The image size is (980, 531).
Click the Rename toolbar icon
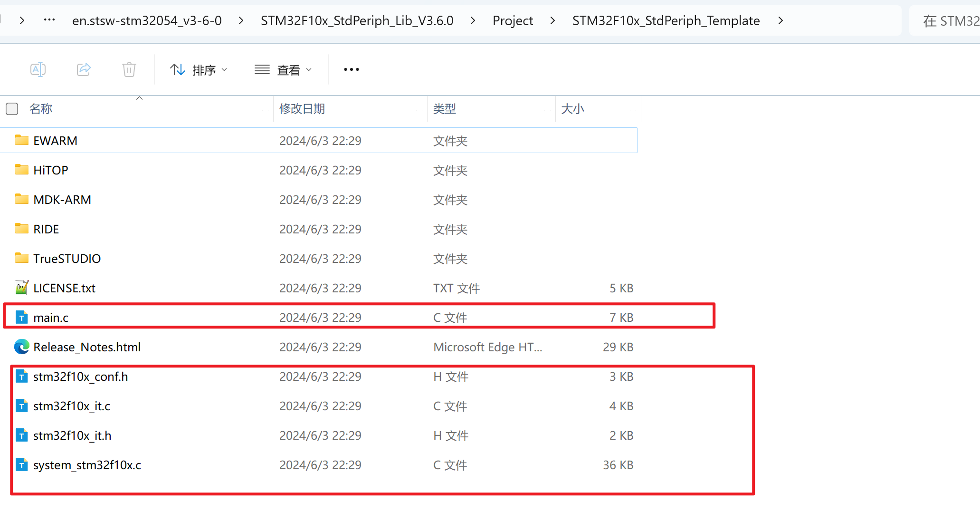38,70
